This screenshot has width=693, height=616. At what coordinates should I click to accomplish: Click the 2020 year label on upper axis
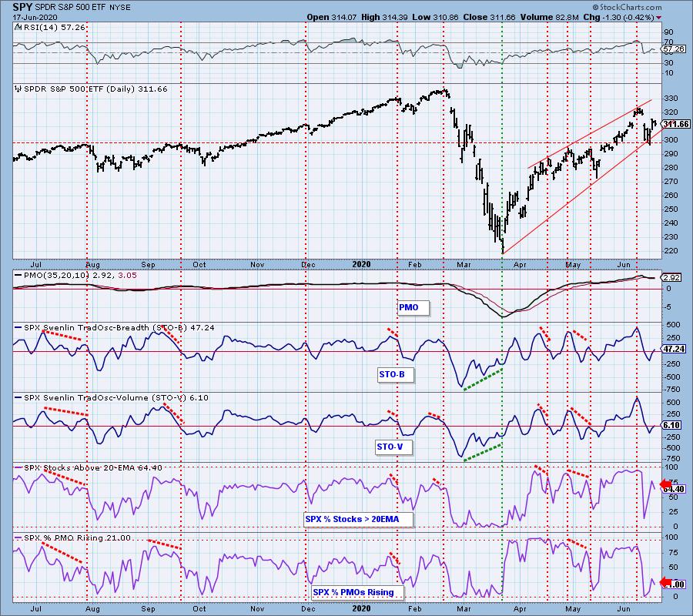(x=361, y=264)
